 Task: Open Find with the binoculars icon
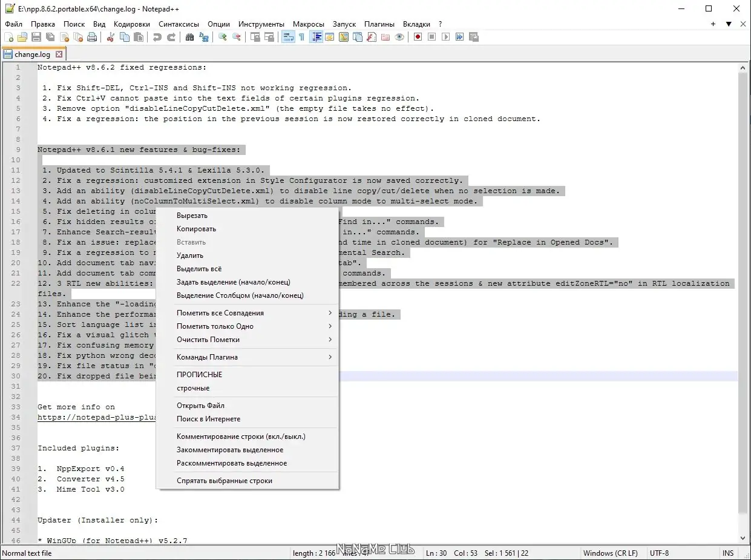tap(189, 37)
